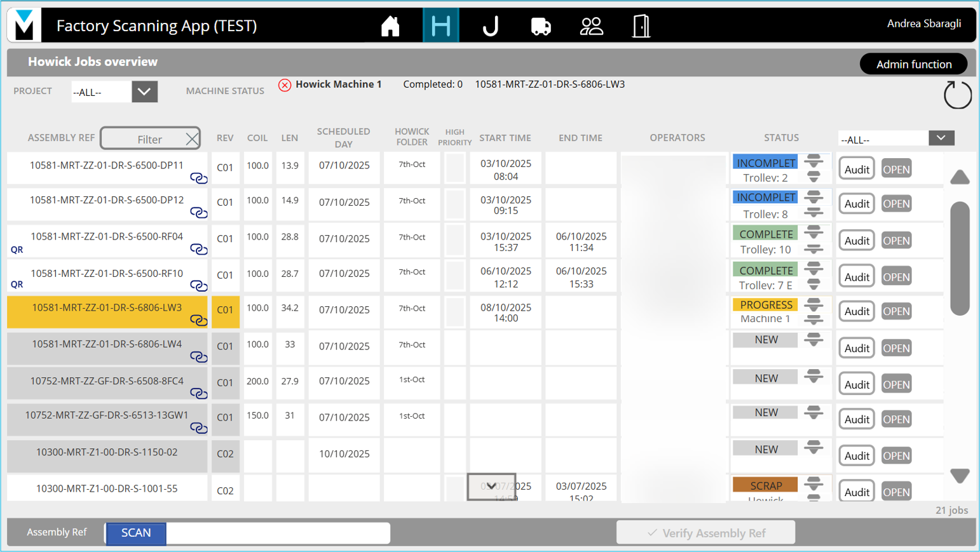The height and width of the screenshot is (552, 980).
Task: Click OPEN for 6806-LW4 row
Action: coord(896,348)
